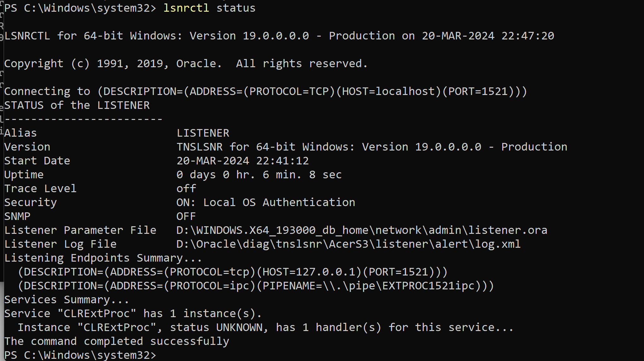Click the empty PowerShell prompt at the bottom
This screenshot has height=361, width=644.
coord(80,355)
